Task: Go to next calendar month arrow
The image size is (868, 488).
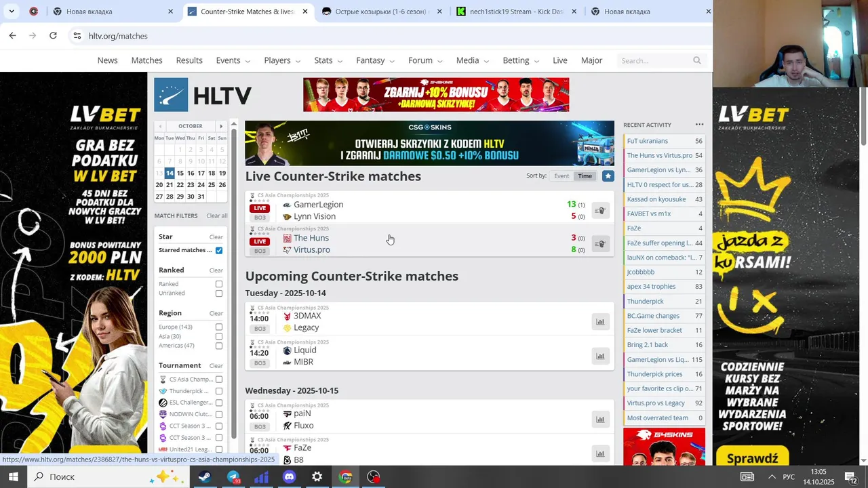Action: click(221, 126)
